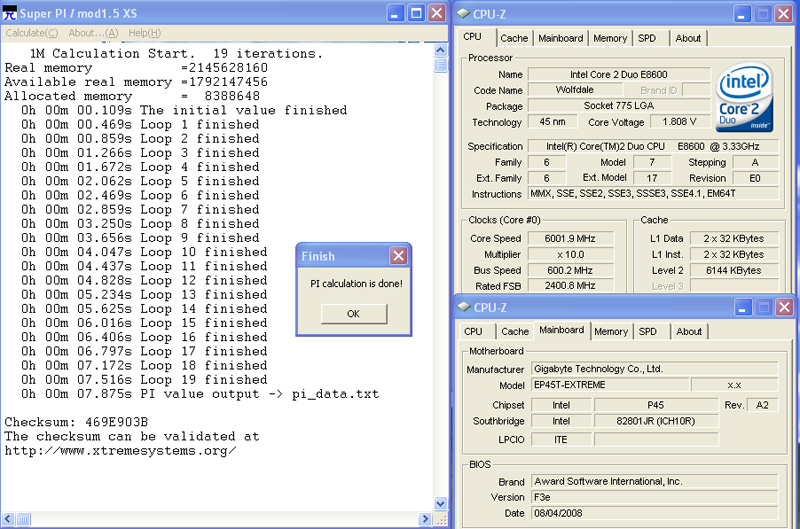Open the About menu in Super PI
800x529 pixels.
[x=93, y=33]
